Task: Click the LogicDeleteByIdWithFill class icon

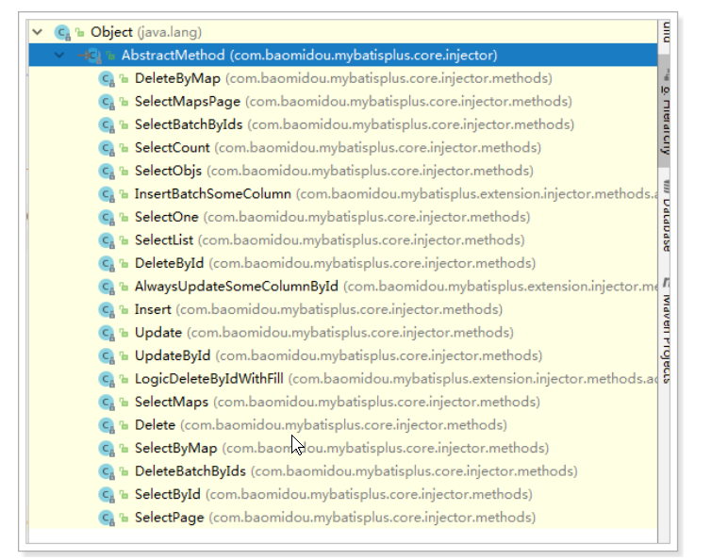Action: 107,379
